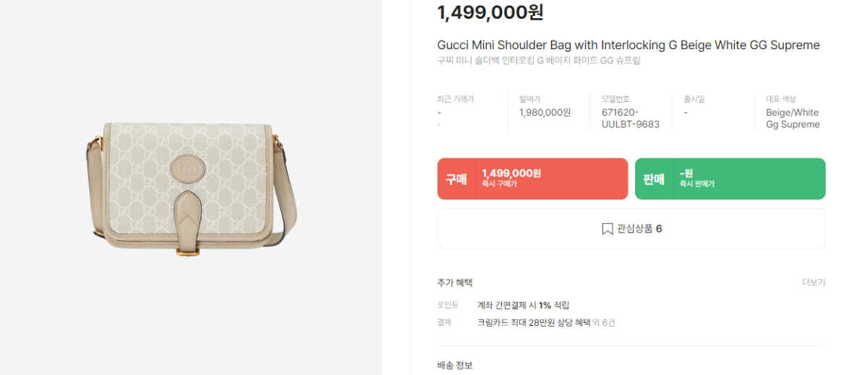The width and height of the screenshot is (868, 375).
Task: Click the 배송 정보 section heading
Action: [455, 366]
